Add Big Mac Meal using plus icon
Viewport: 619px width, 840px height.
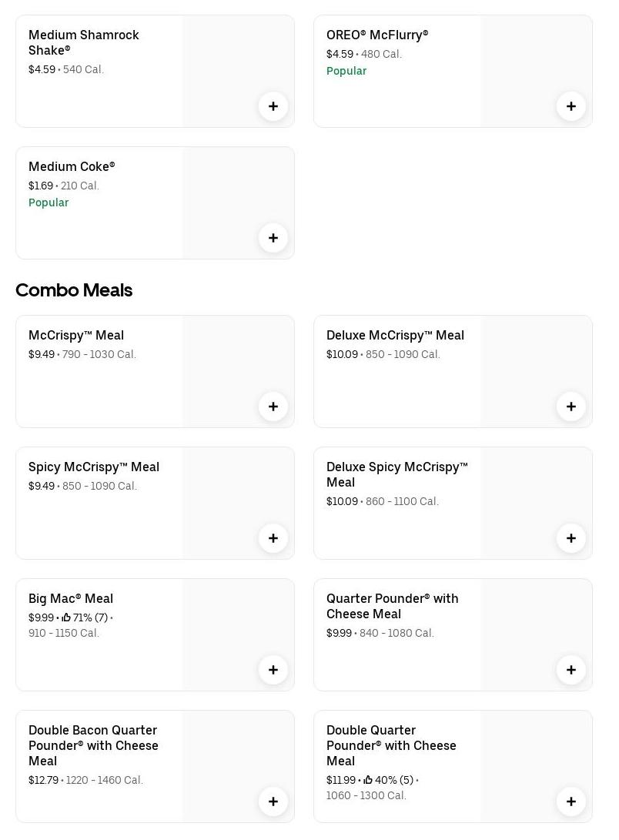point(273,670)
